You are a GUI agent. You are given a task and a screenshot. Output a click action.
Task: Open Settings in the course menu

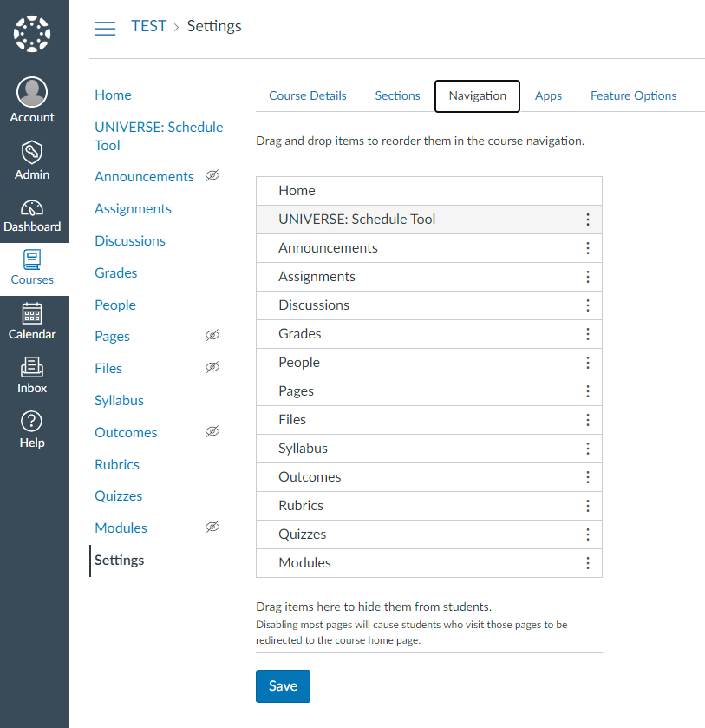coord(120,561)
